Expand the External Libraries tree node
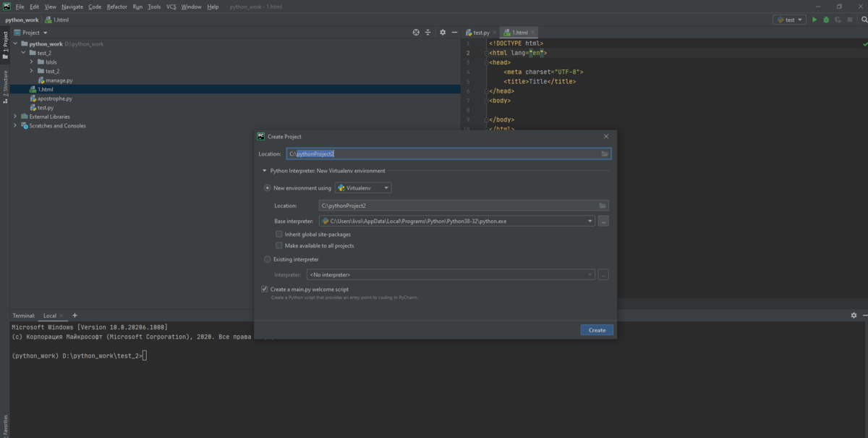 [15, 117]
